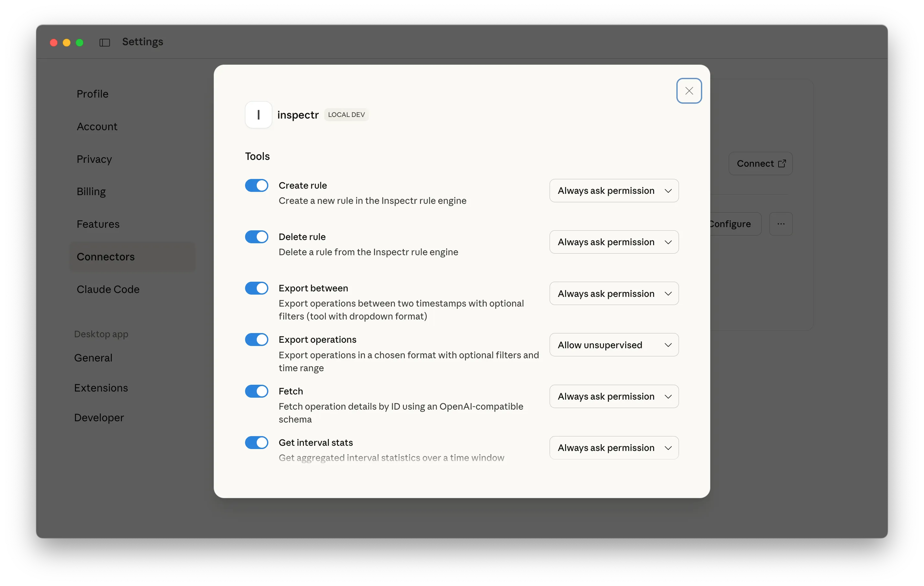924x586 pixels.
Task: Switch to the Claude Code section
Action: (108, 289)
